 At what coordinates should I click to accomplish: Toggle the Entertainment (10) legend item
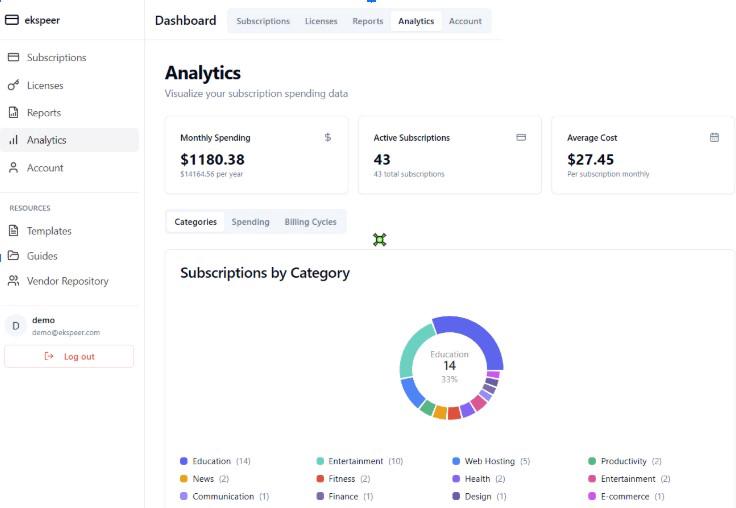point(359,461)
